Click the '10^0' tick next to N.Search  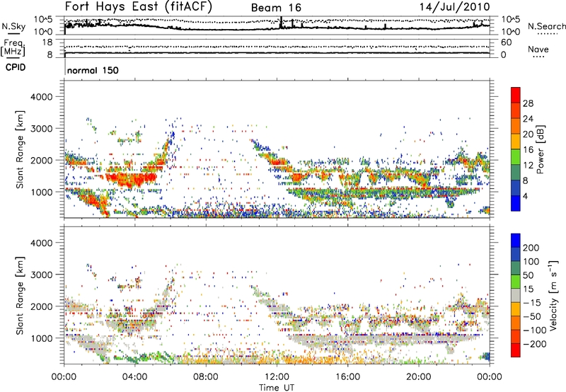[510, 32]
